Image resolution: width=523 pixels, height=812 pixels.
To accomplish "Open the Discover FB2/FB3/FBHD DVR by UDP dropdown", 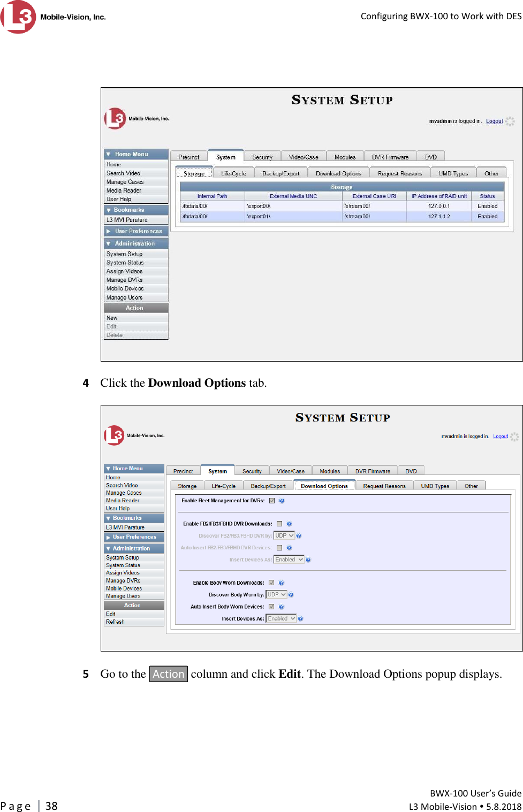I will 284,535.
